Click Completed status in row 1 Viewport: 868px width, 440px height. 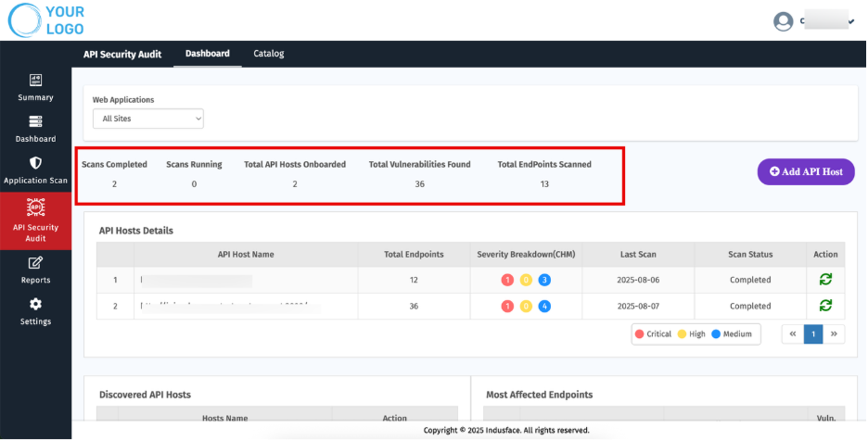[750, 281]
